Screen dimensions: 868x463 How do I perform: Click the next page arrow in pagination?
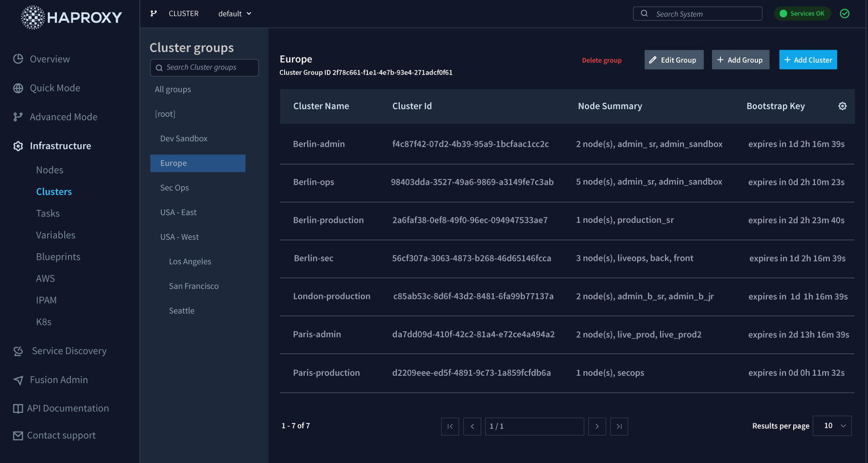pyautogui.click(x=597, y=426)
